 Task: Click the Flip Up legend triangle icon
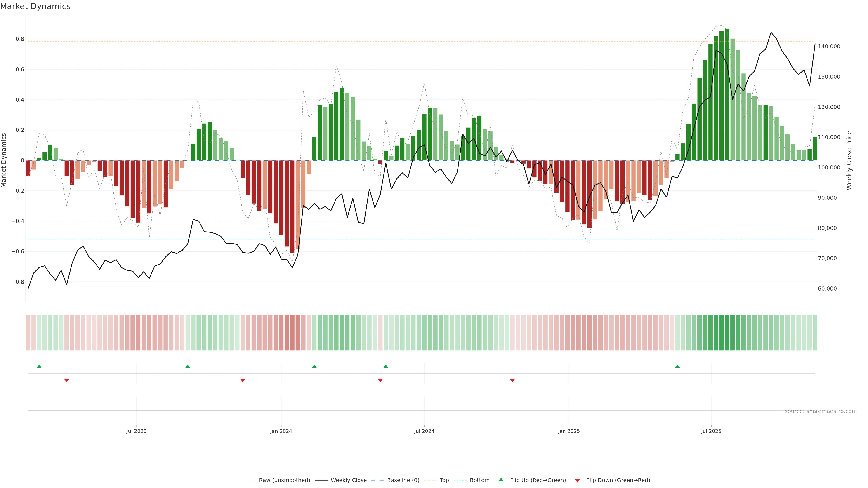(501, 480)
